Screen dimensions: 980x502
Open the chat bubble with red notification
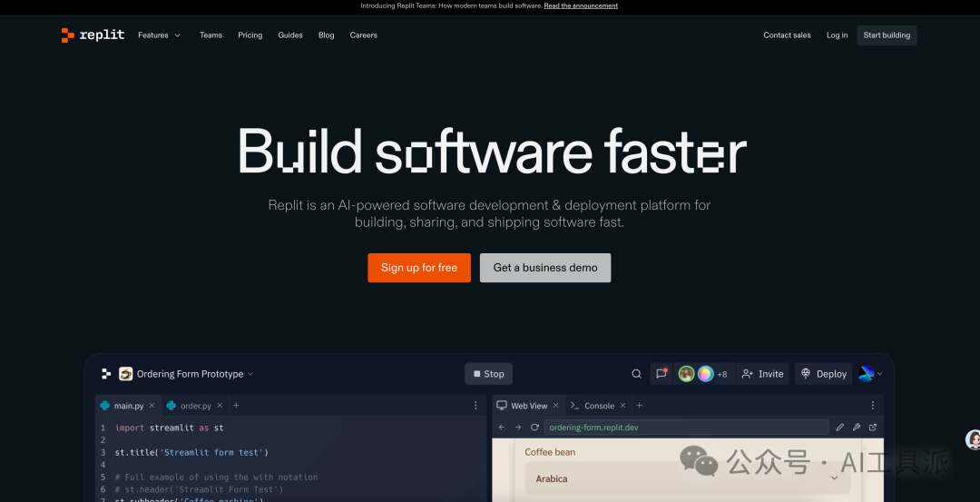click(661, 374)
